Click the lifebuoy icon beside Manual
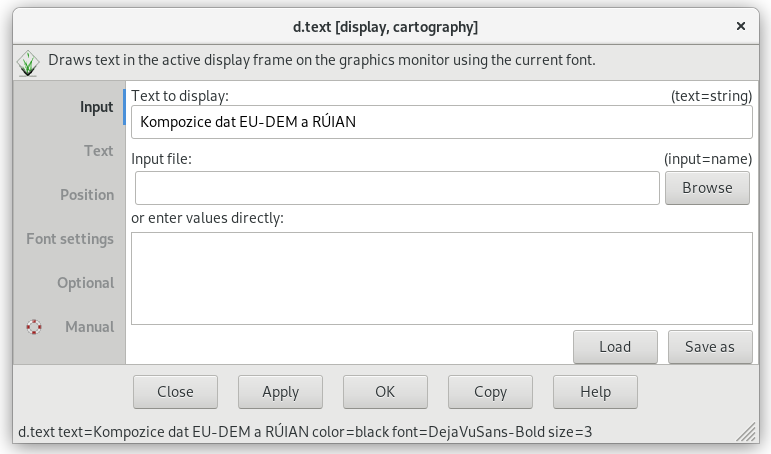The image size is (771, 454). coord(34,327)
